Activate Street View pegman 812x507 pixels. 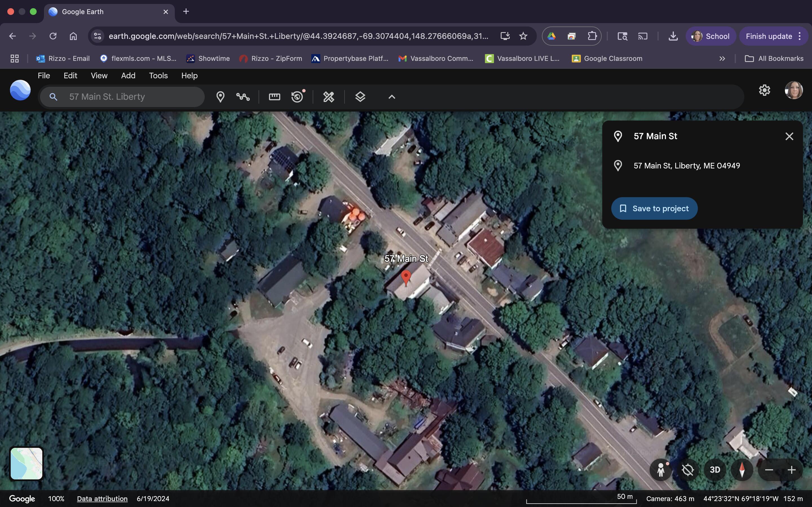pyautogui.click(x=661, y=470)
